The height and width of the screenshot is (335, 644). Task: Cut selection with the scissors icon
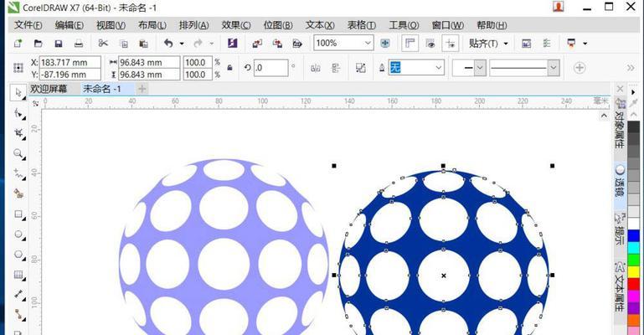103,43
